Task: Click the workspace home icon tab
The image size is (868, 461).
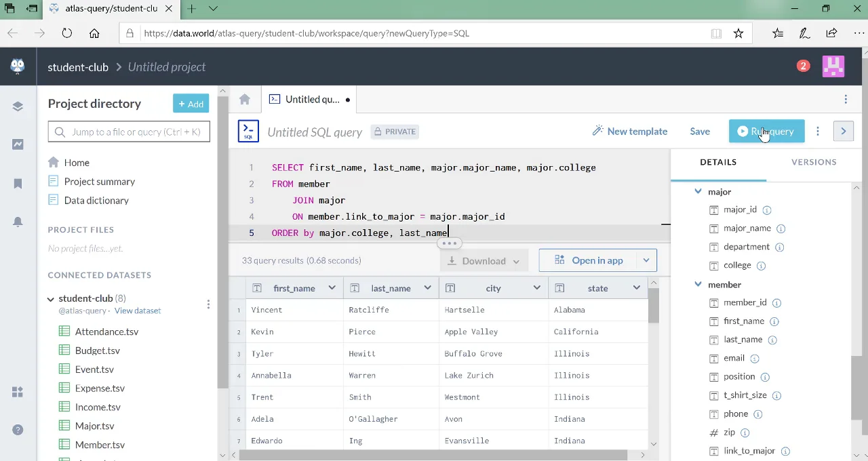Action: pos(245,100)
